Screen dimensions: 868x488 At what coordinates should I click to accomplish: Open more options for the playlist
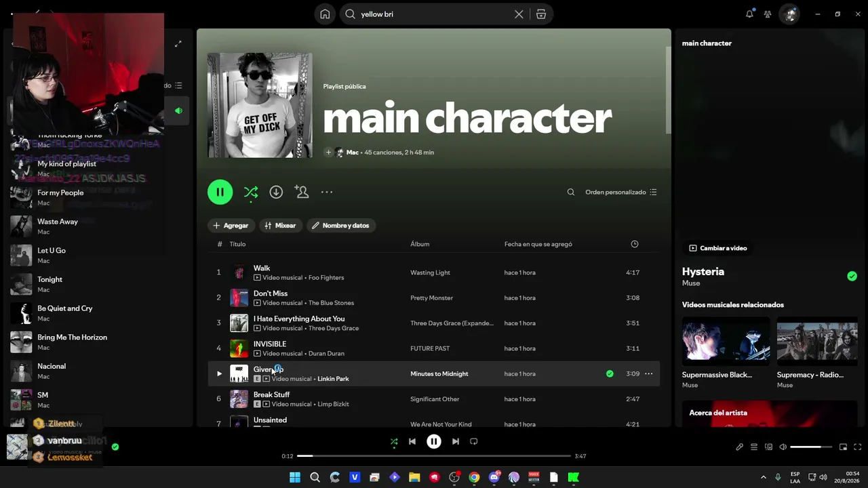tap(327, 192)
